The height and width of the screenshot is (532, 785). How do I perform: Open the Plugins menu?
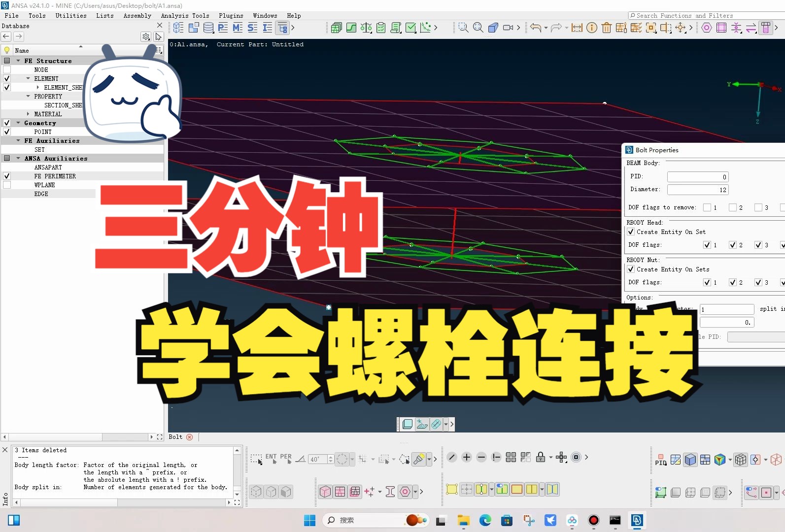click(231, 16)
